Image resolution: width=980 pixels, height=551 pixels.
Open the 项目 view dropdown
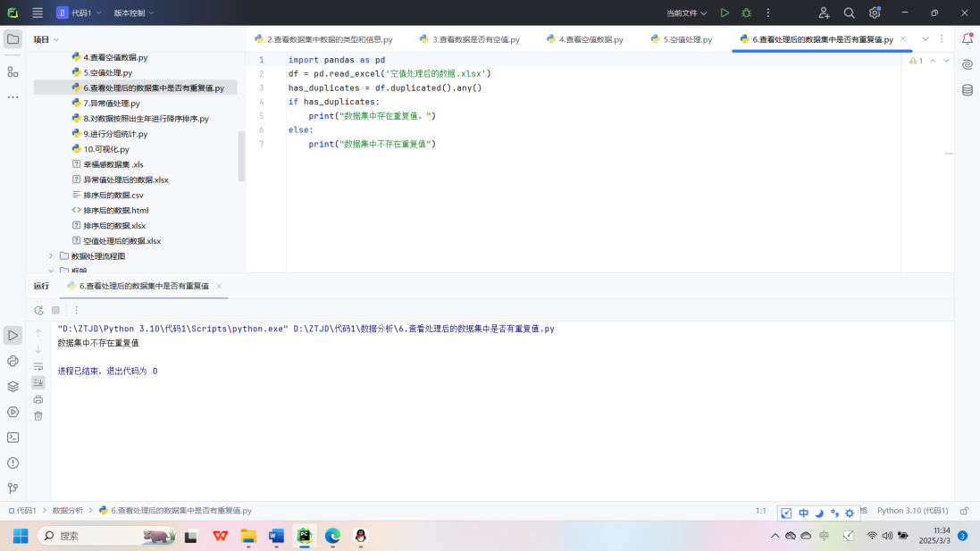(x=46, y=39)
